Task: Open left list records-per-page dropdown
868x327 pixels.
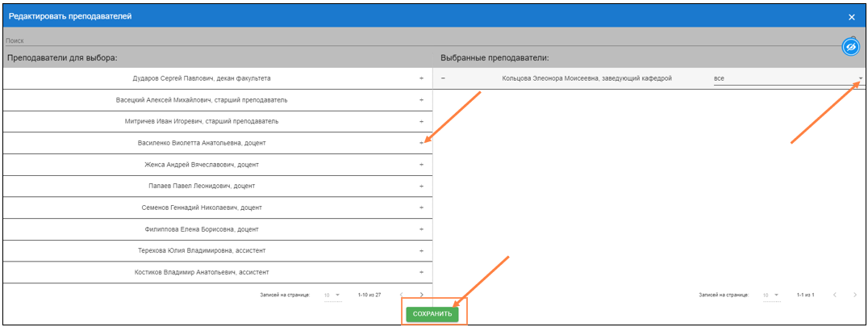Action: point(332,296)
